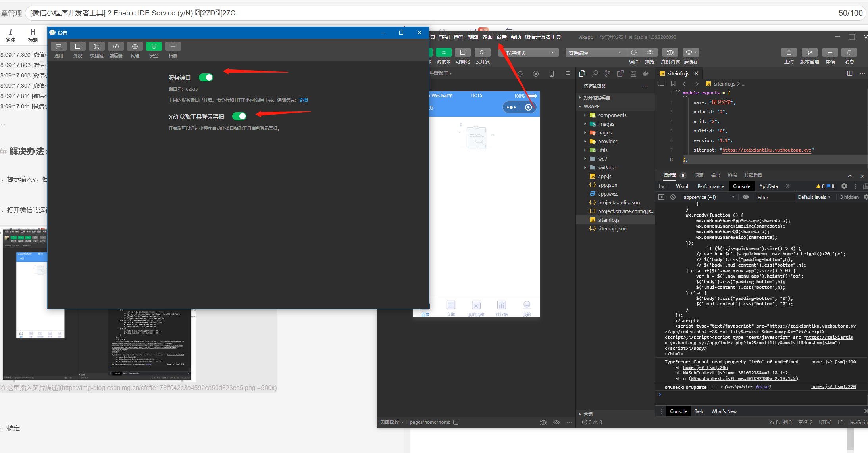Open the app.json file
The height and width of the screenshot is (453, 868).
[x=607, y=185]
